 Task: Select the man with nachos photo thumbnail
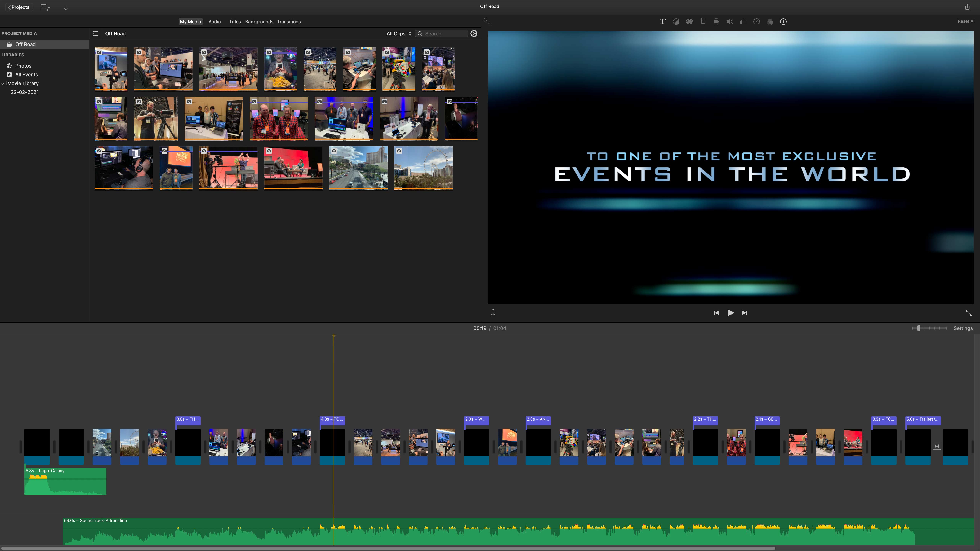coord(280,69)
